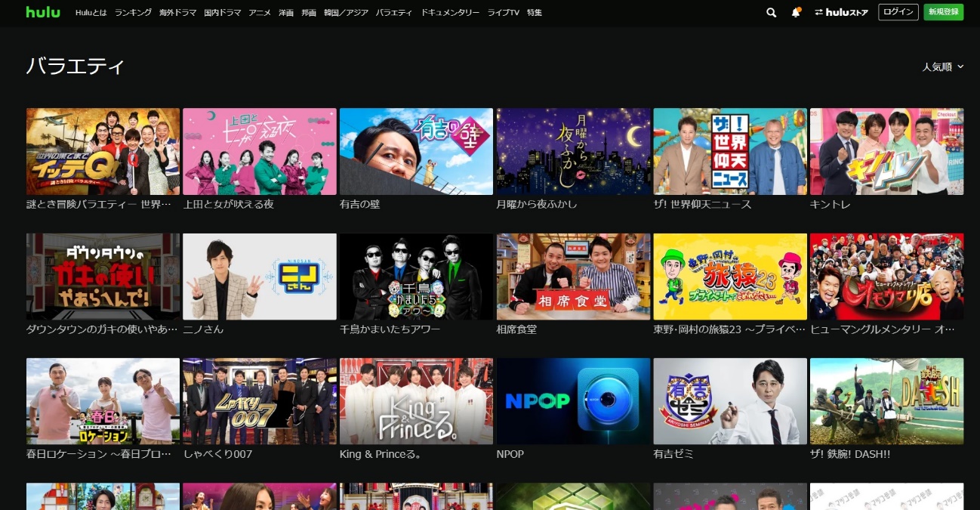The width and height of the screenshot is (980, 510).
Task: Click the 有吉ゼミ title text
Action: tap(673, 454)
